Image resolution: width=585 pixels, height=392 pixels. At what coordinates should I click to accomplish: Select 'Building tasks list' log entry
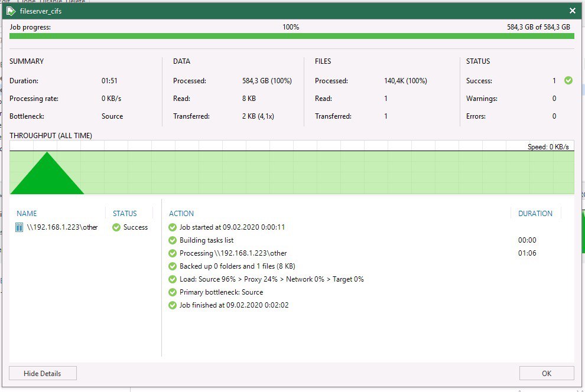pyautogui.click(x=206, y=240)
